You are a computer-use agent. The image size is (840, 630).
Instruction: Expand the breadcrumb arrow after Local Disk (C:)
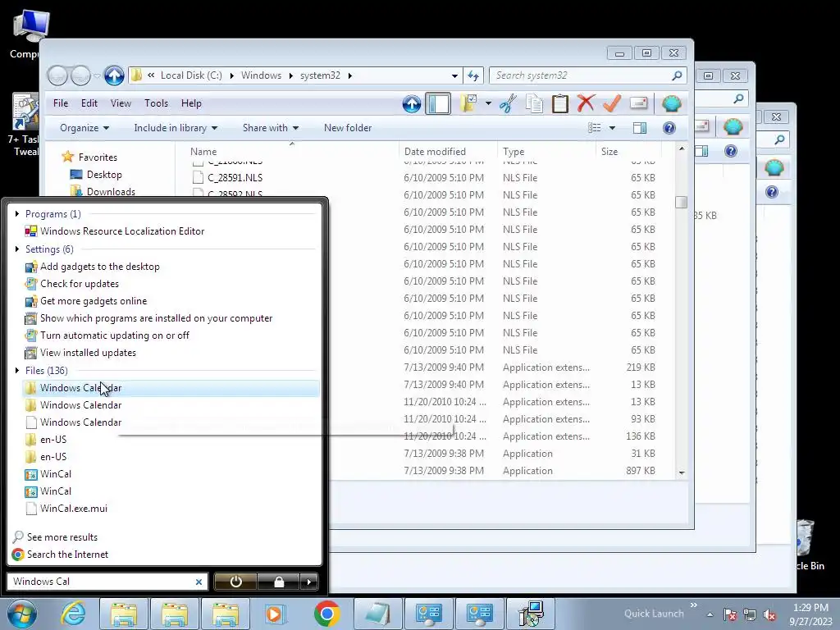point(231,75)
